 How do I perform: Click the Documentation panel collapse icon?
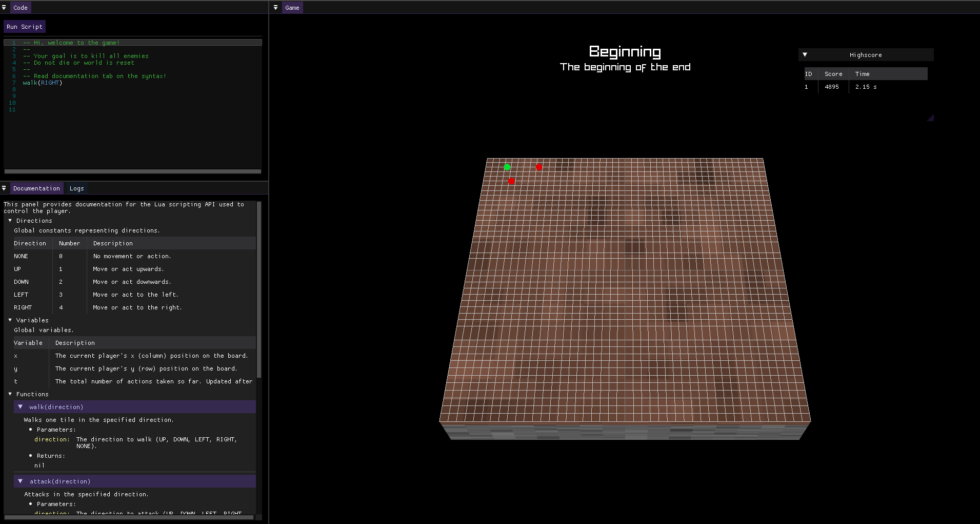(4, 188)
